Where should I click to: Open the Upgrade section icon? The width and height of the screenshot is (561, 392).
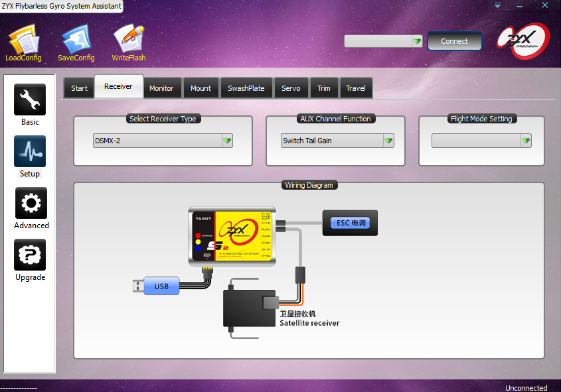[x=30, y=255]
